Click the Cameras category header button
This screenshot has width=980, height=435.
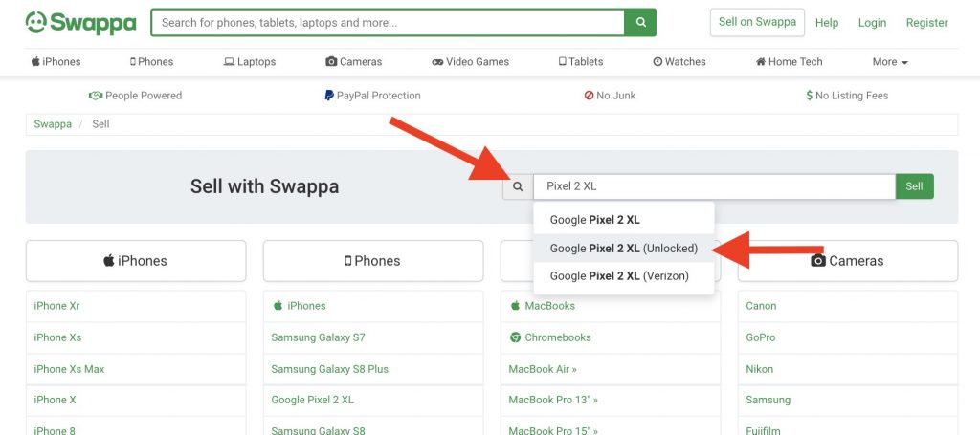pos(848,261)
